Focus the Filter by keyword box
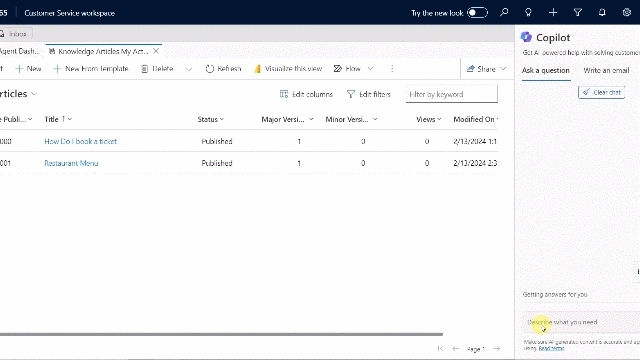This screenshot has width=640, height=360. 452,94
